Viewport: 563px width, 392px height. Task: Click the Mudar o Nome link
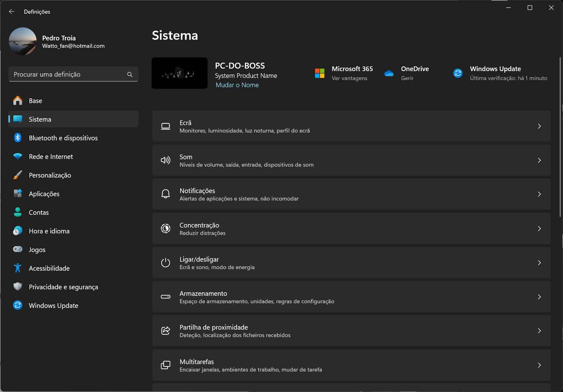[237, 85]
